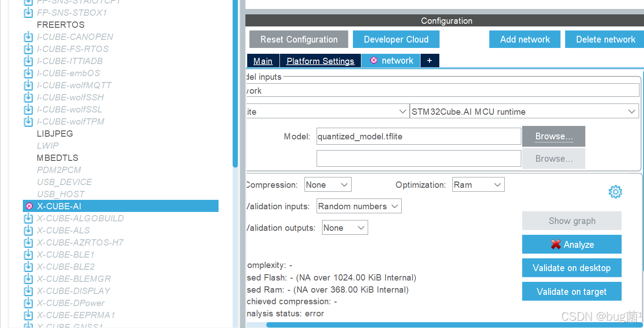Switch to the Main tab

[263, 61]
